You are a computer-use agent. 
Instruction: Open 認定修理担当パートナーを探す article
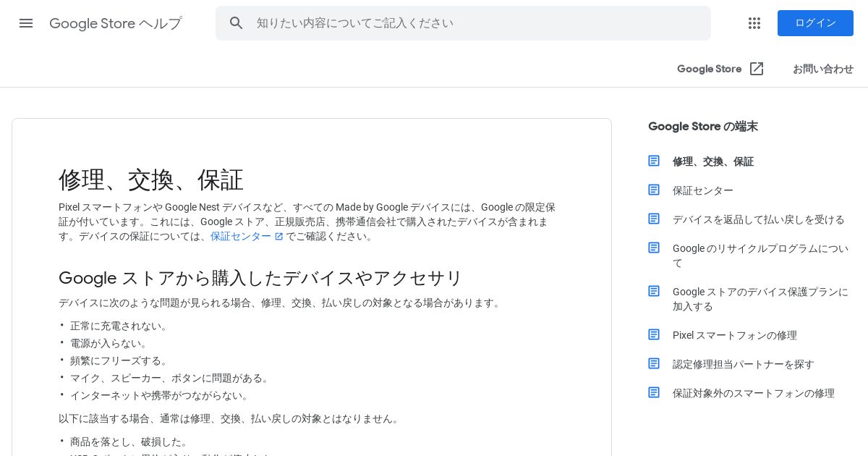click(x=744, y=364)
